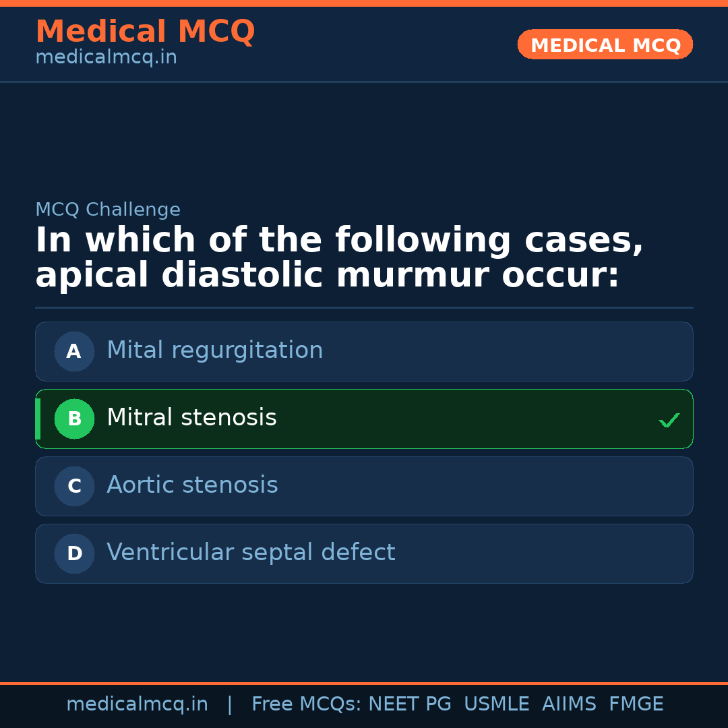The height and width of the screenshot is (728, 728).
Task: Click the Medical MCQ header logo
Action: (x=145, y=31)
